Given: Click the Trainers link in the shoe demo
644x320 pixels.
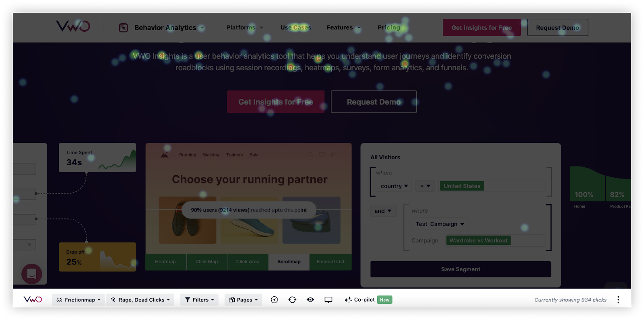Looking at the screenshot, I should pos(235,155).
